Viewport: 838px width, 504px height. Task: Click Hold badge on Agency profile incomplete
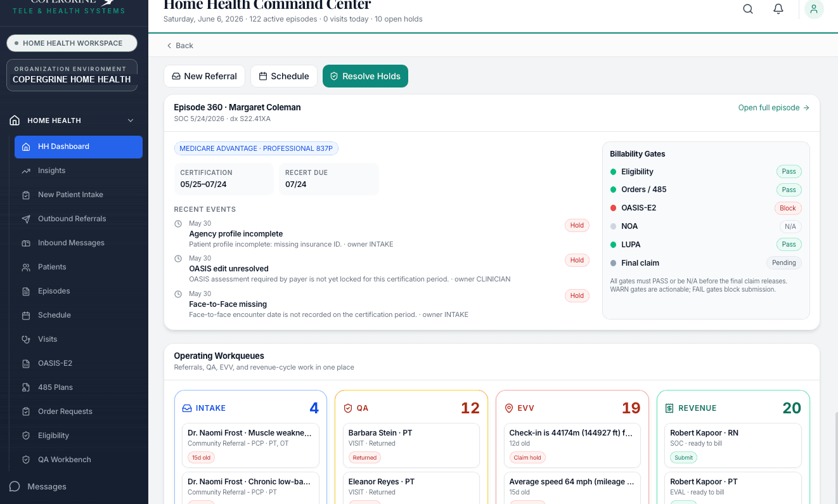tap(577, 225)
